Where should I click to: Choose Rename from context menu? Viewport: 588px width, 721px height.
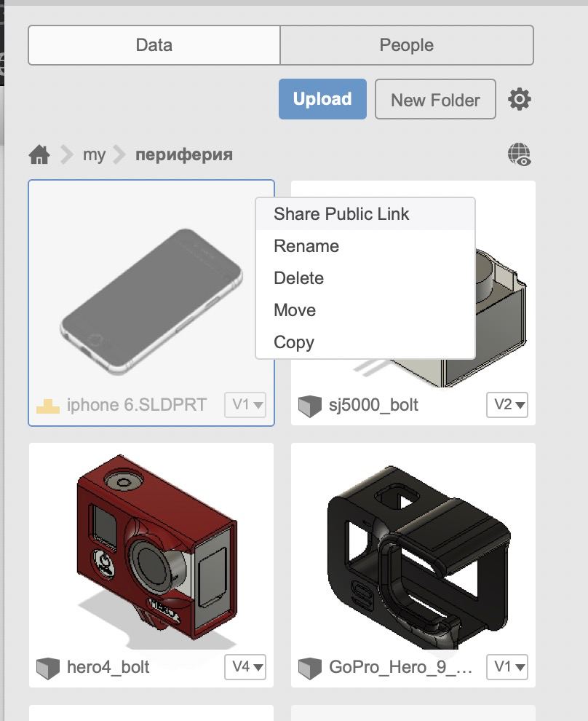[365, 246]
